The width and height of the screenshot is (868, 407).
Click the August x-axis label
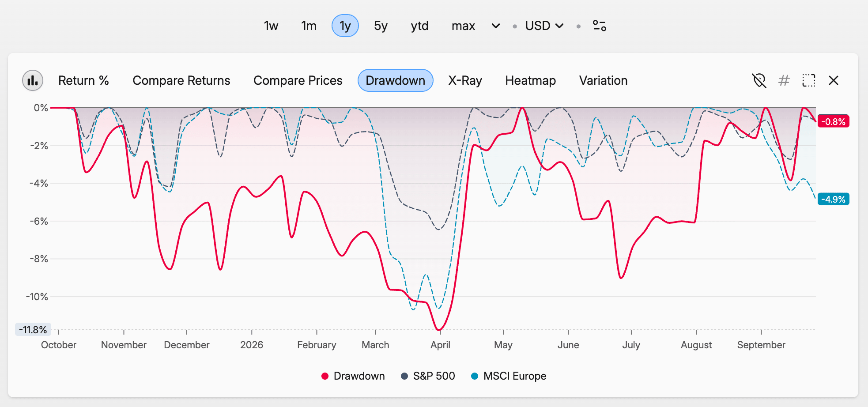[x=696, y=345]
